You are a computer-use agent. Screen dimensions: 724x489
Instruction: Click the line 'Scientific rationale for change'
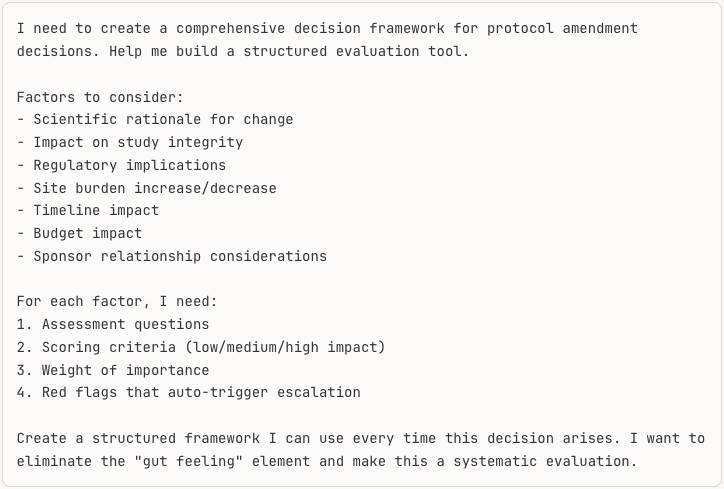tap(163, 119)
